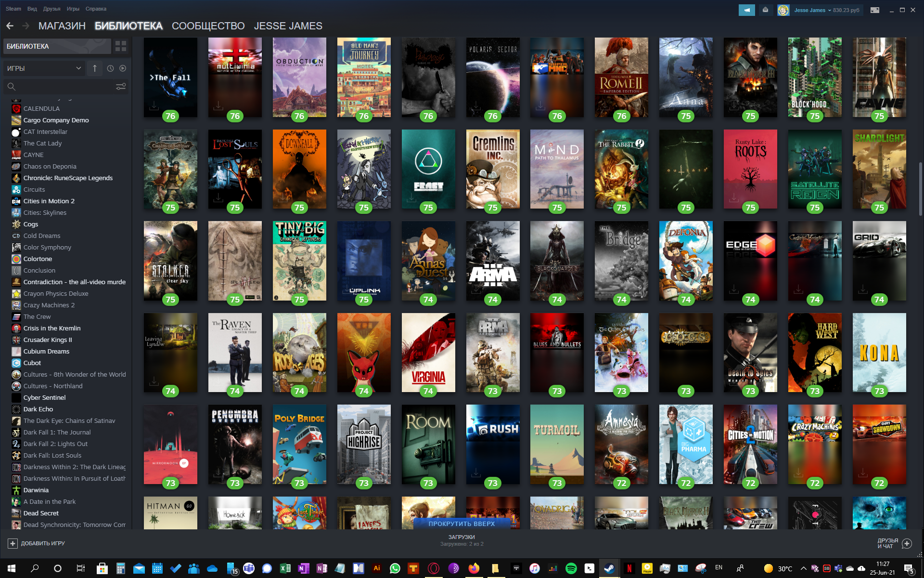Open the Gremlins Inc. cover
This screenshot has width=924, height=578.
click(x=493, y=169)
